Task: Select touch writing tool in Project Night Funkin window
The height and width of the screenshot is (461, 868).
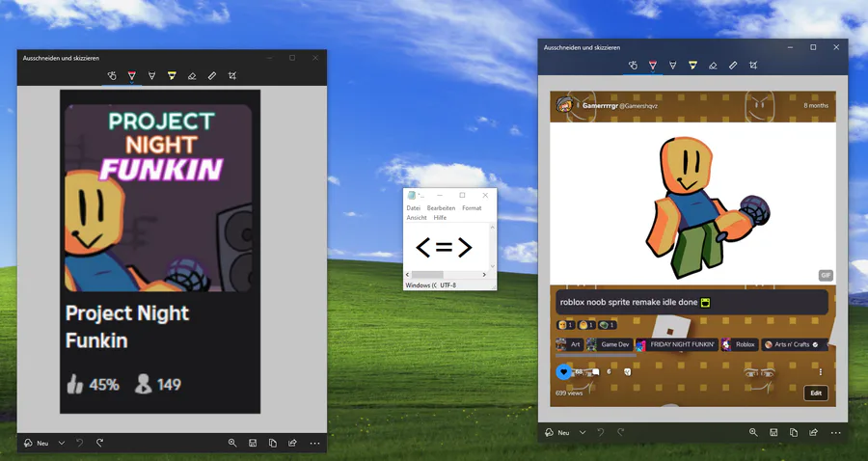Action: click(112, 76)
